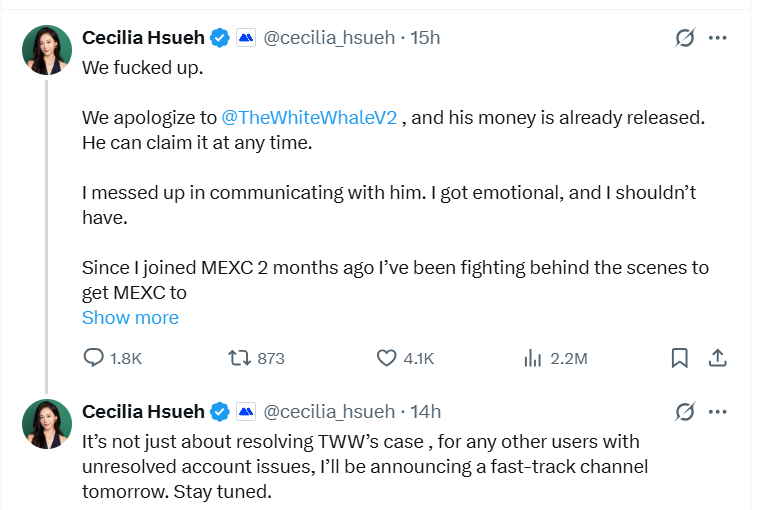
Task: Reply to the first tweet
Action: 94,358
